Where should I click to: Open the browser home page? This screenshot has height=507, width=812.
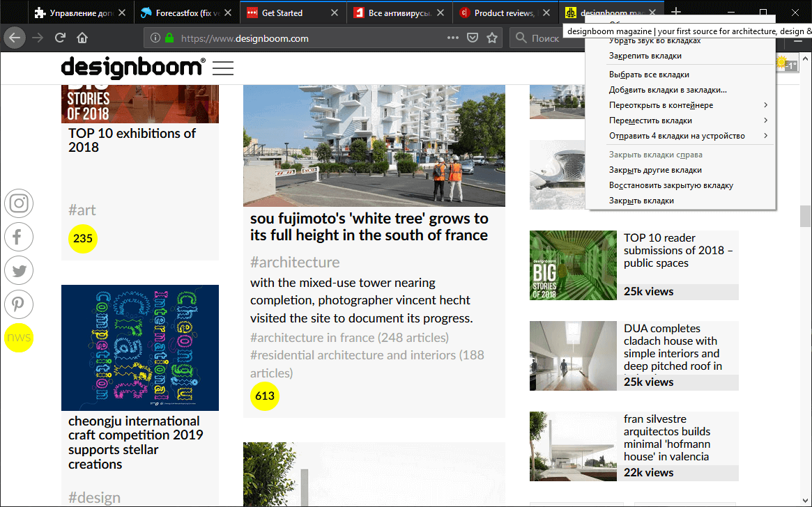point(82,38)
